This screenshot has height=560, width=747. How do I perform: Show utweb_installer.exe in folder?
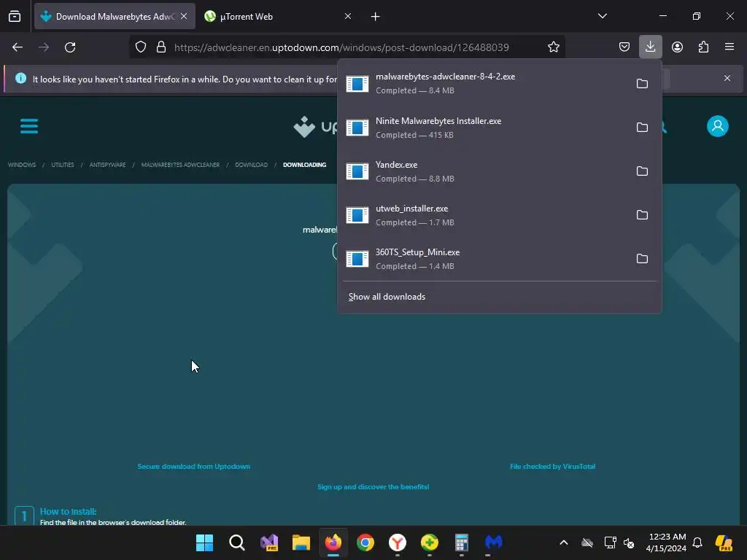tap(642, 215)
